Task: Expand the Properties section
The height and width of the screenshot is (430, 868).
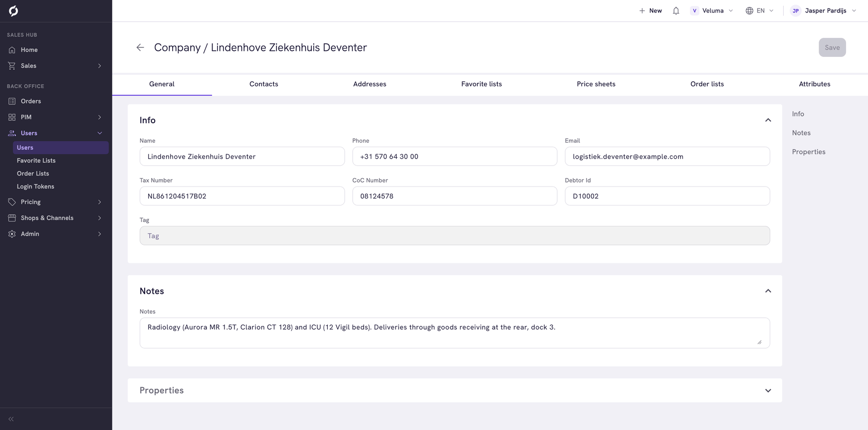Action: [768, 391]
